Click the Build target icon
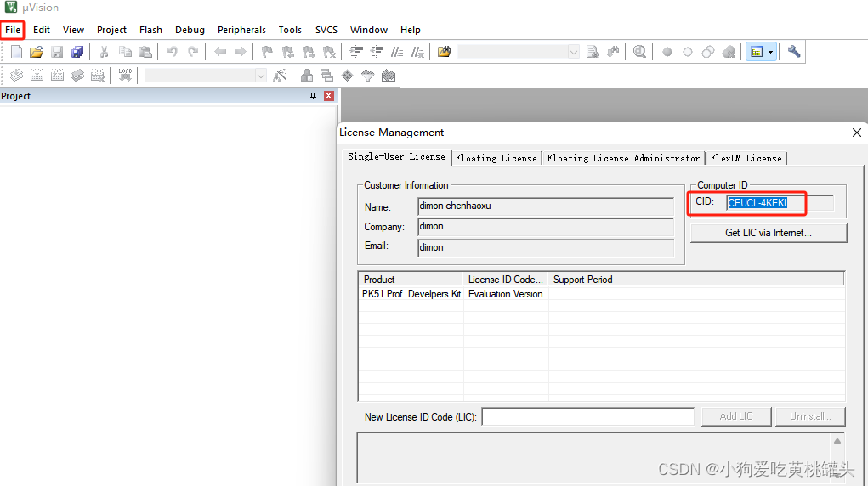The width and height of the screenshot is (868, 486). (37, 76)
